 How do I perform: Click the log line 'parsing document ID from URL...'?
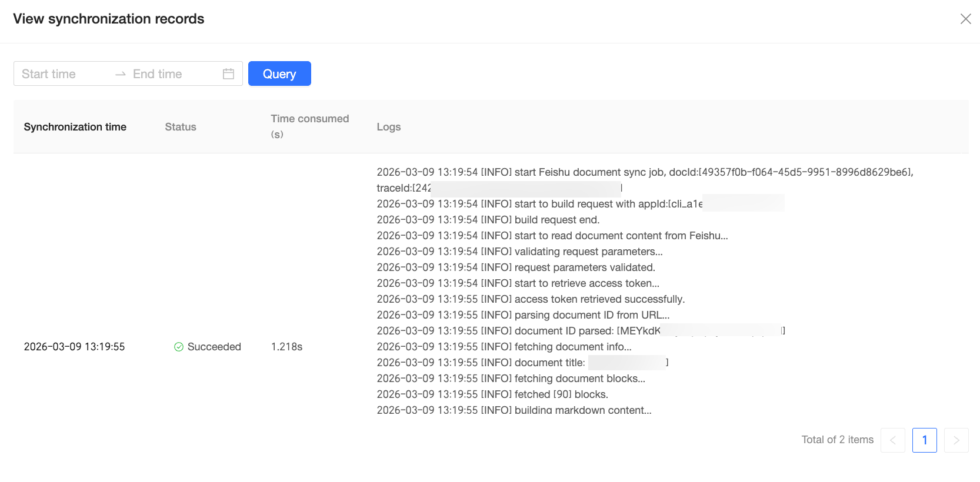point(523,315)
